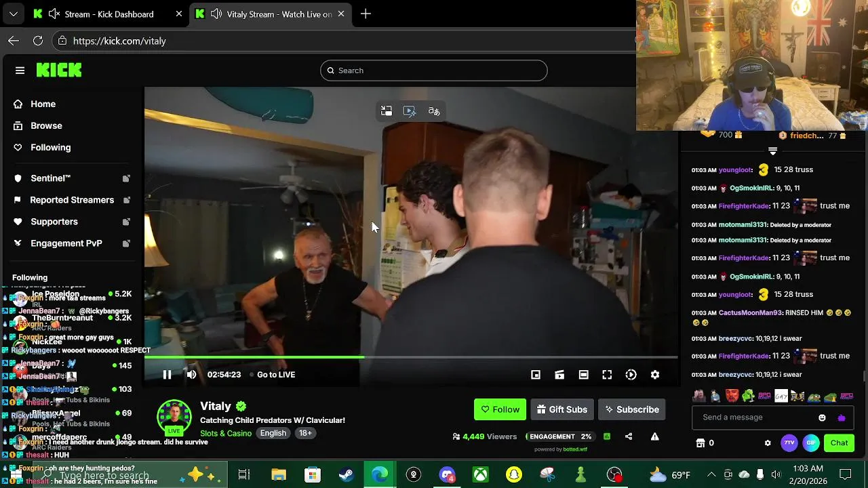Open the playback speed circular icon

click(x=631, y=375)
